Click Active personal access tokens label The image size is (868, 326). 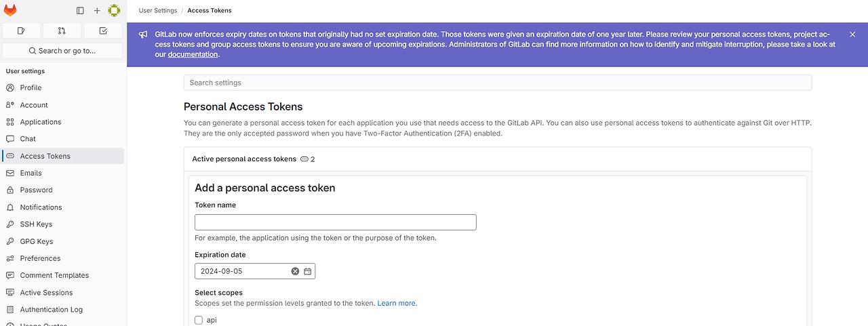(x=244, y=159)
